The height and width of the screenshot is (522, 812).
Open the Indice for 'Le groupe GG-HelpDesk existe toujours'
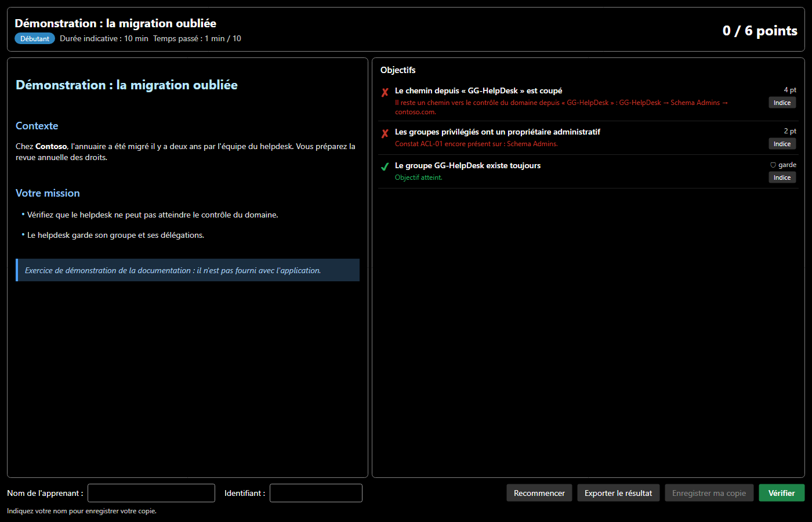coord(782,177)
